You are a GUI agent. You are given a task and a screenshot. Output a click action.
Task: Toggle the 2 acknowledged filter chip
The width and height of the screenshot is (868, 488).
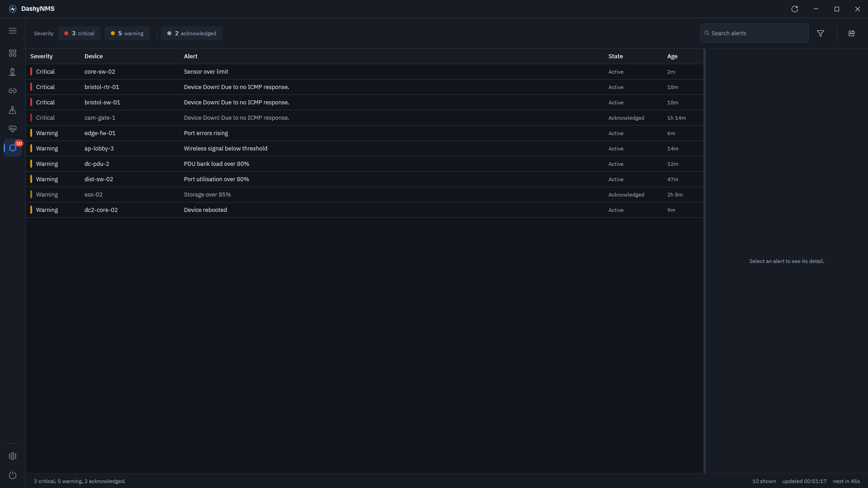coord(192,33)
